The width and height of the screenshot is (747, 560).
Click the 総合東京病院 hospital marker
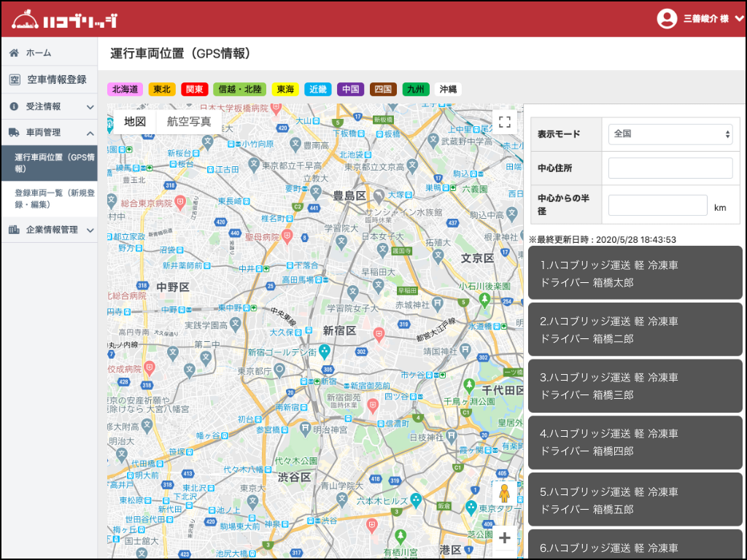click(x=180, y=203)
